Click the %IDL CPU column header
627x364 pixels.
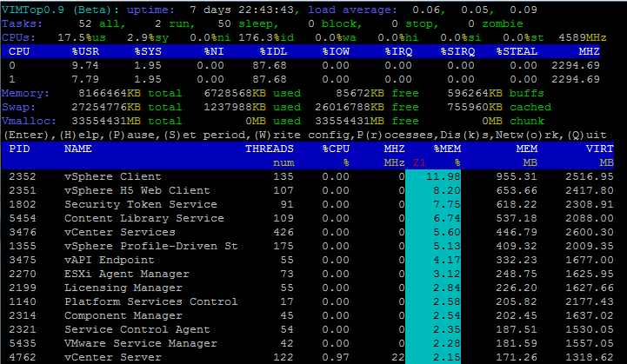(273, 51)
